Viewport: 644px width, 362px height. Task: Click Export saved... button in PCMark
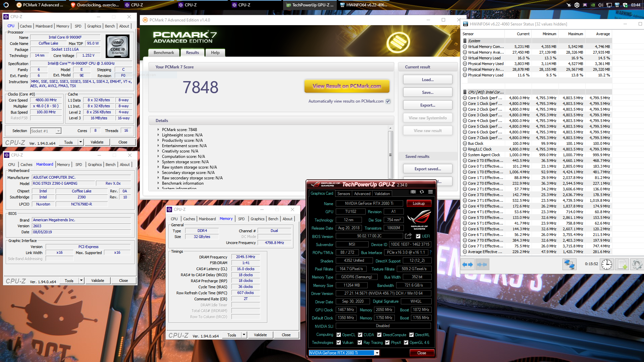coord(428,169)
